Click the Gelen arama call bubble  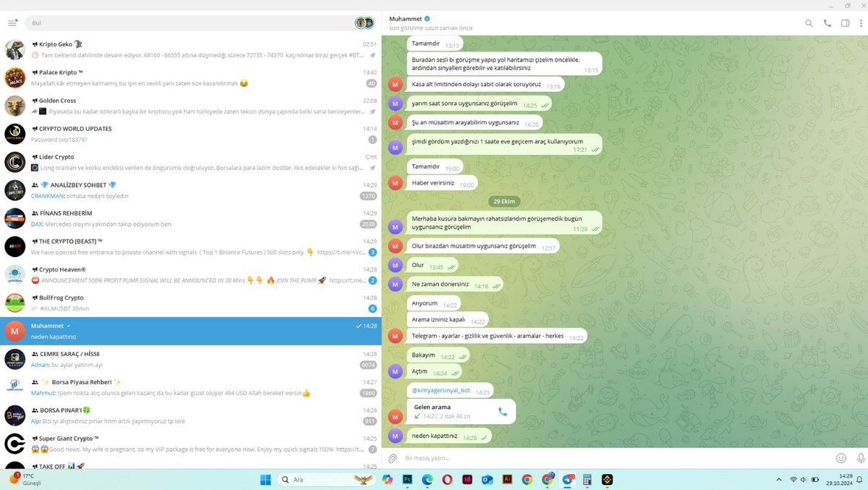coord(461,411)
